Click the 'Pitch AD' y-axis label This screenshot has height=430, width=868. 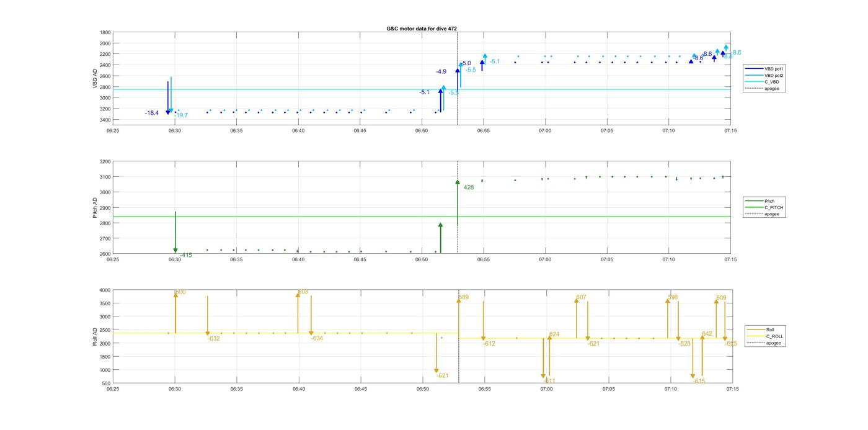tap(95, 208)
